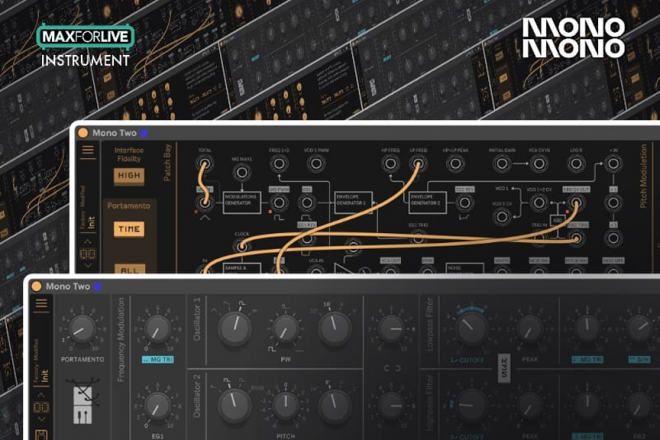Select previous preset in knob panel window
The image size is (660, 440).
pyautogui.click(x=41, y=395)
